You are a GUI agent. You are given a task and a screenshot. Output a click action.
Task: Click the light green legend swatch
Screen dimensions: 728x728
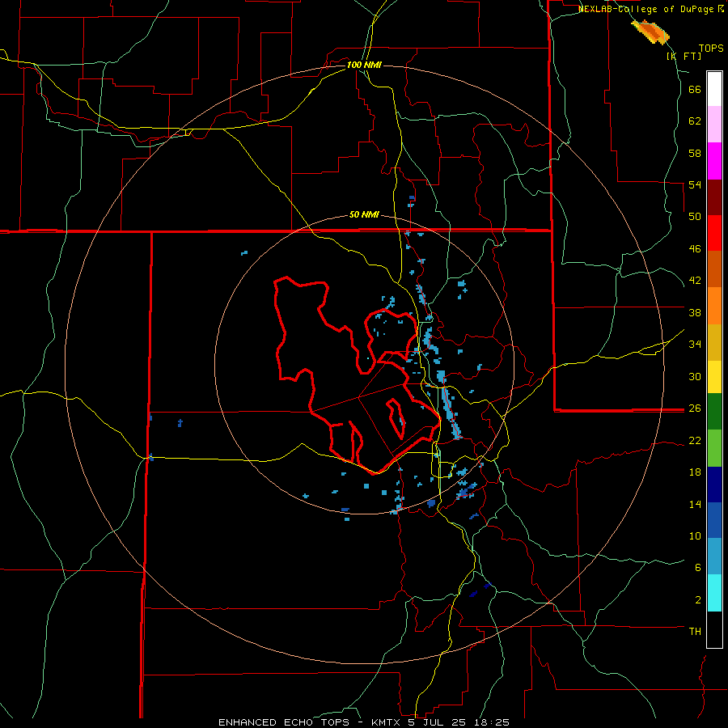click(x=714, y=448)
